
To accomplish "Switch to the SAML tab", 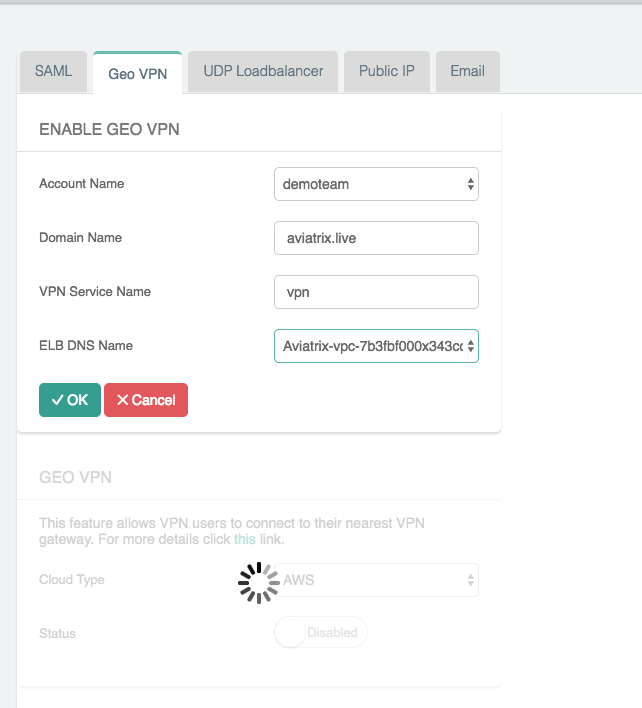I will click(53, 72).
